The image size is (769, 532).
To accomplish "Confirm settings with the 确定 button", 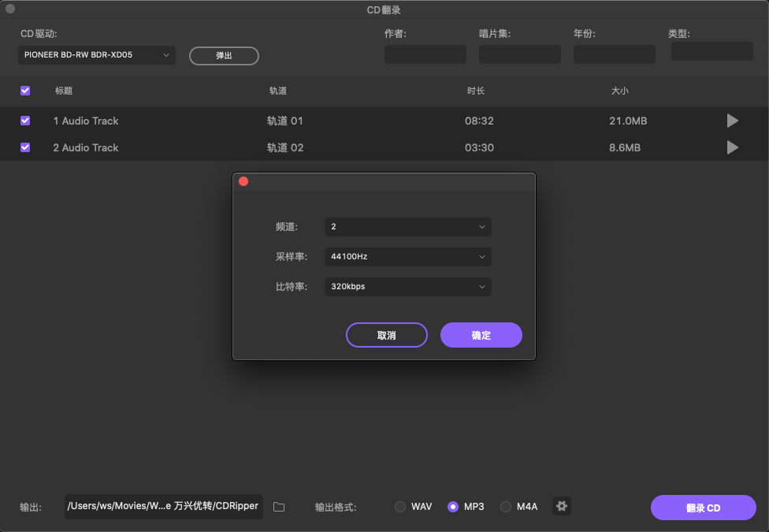I will click(481, 334).
